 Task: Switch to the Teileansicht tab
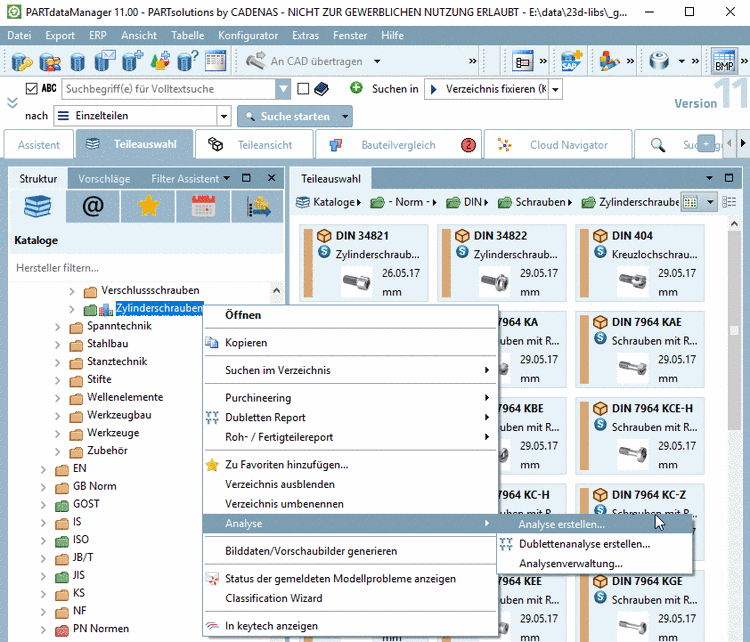pyautogui.click(x=254, y=144)
